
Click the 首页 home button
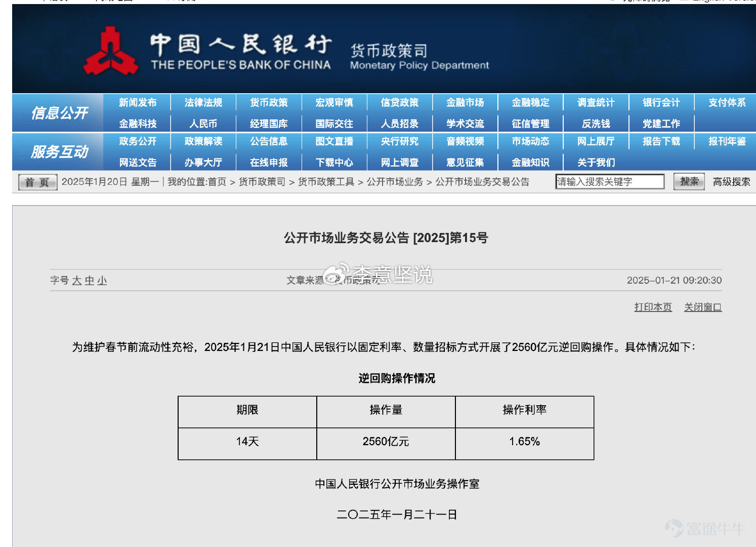[37, 182]
